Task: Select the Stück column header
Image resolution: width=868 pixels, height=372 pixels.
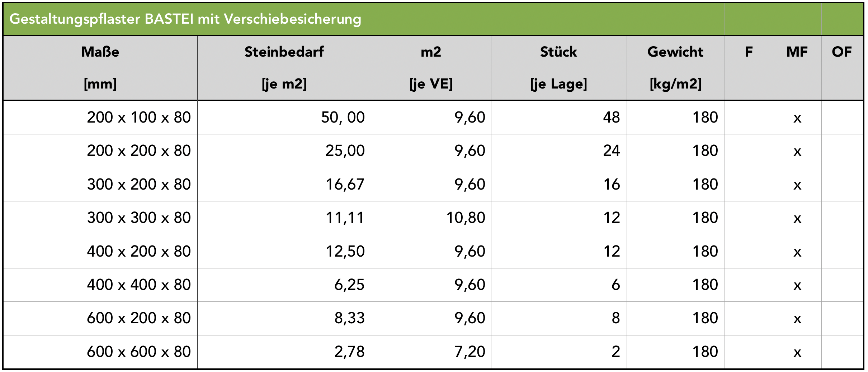Action: (558, 52)
